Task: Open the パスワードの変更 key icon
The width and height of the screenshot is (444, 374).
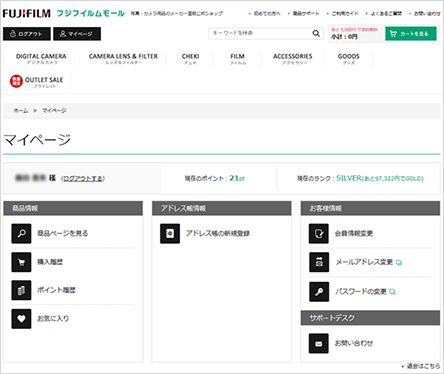Action: (x=319, y=292)
